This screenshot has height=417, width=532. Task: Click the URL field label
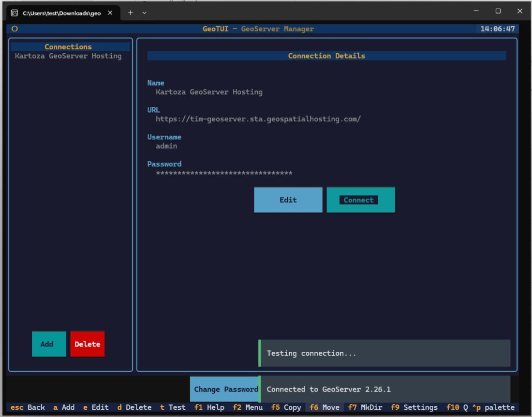click(x=154, y=110)
